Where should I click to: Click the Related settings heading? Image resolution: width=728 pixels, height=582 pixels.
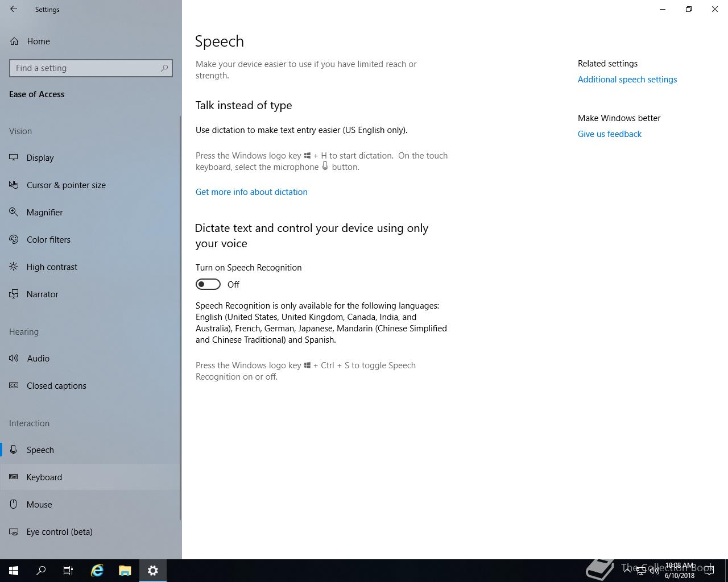pyautogui.click(x=607, y=64)
